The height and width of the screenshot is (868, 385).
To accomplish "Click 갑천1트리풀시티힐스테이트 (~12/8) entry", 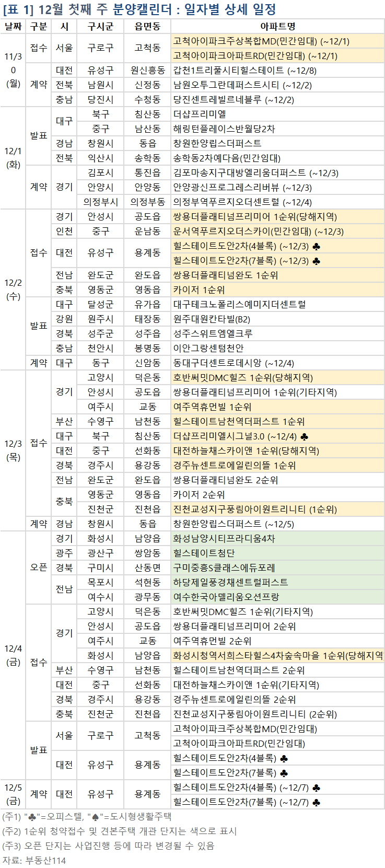I will 244,71.
